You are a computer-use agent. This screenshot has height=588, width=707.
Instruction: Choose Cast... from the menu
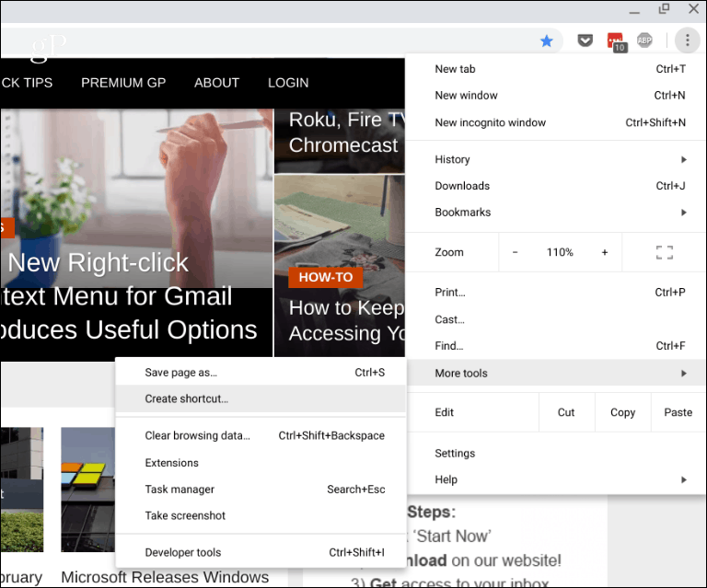pyautogui.click(x=555, y=319)
